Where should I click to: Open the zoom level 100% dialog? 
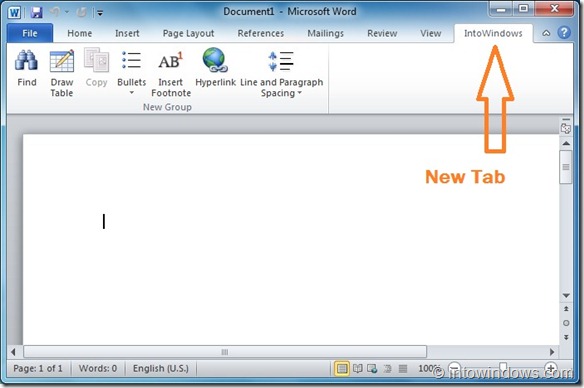(x=429, y=369)
